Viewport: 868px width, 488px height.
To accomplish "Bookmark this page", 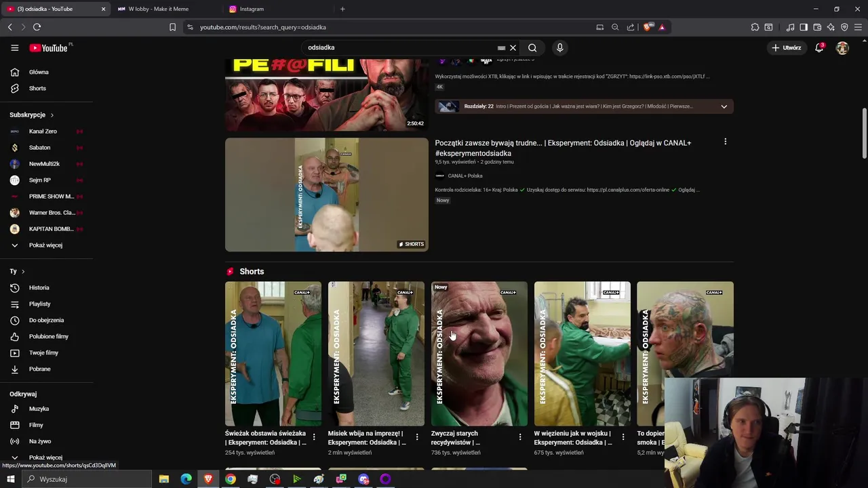I will (172, 27).
